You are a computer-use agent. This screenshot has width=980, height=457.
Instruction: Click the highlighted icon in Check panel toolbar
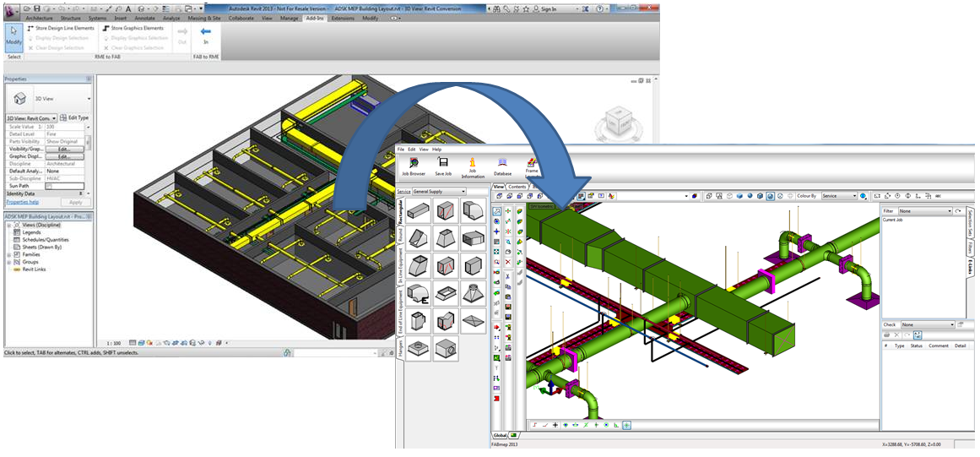click(x=916, y=335)
